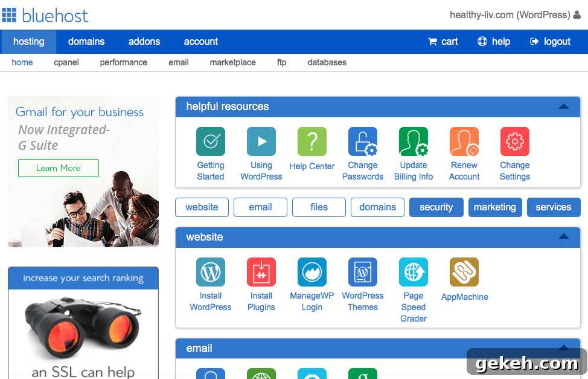The height and width of the screenshot is (379, 588).
Task: Click the bluehost grid logo icon
Action: coord(9,15)
